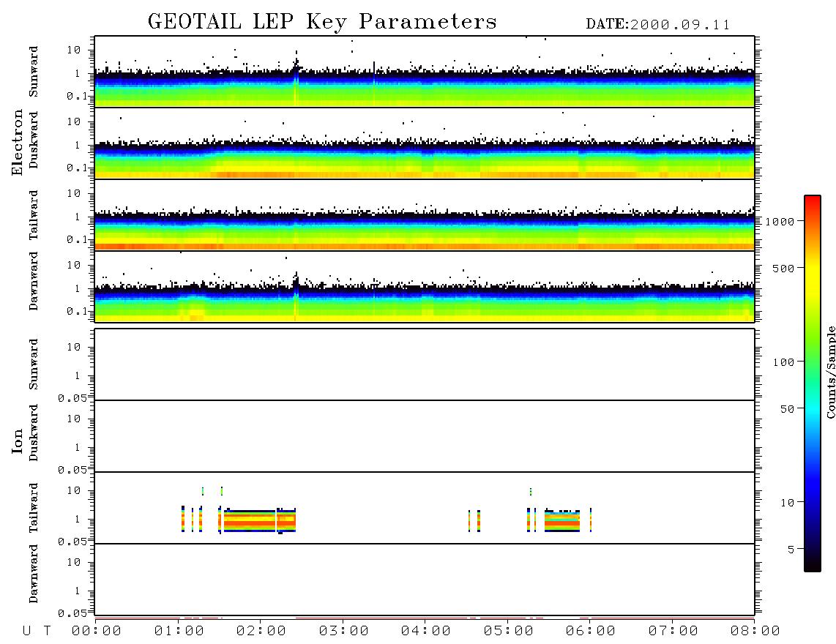Click the Ion Tailward data block near 05:40
The image size is (836, 644).
click(x=562, y=520)
